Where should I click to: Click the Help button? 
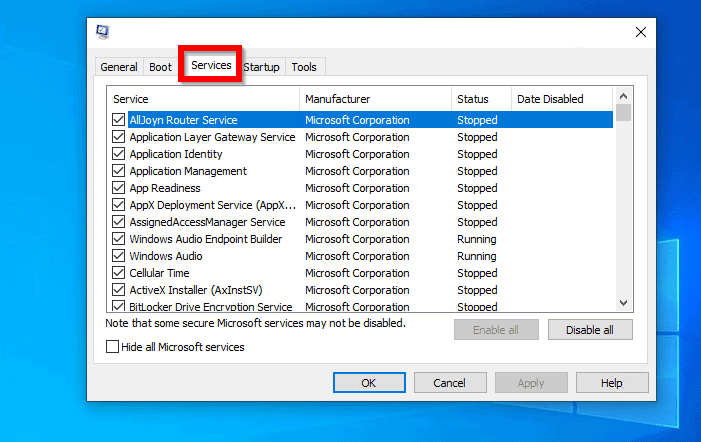(612, 383)
